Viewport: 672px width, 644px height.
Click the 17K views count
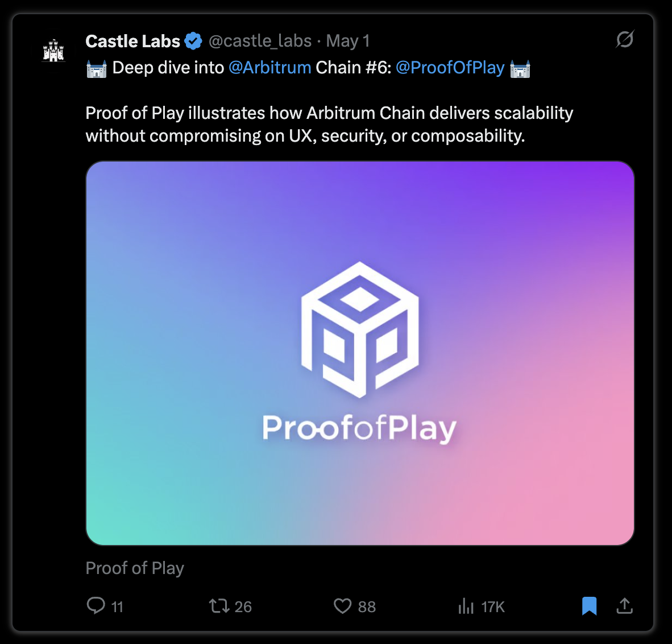pos(493,606)
